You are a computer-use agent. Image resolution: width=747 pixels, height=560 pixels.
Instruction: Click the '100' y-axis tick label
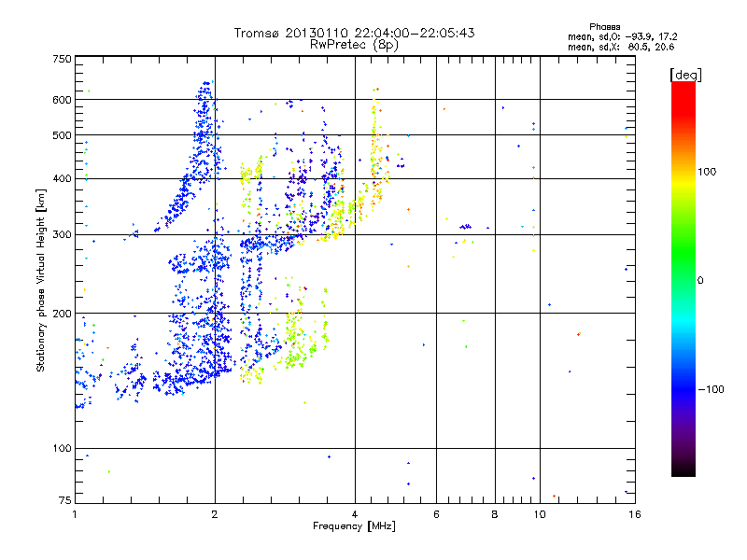tap(62, 449)
